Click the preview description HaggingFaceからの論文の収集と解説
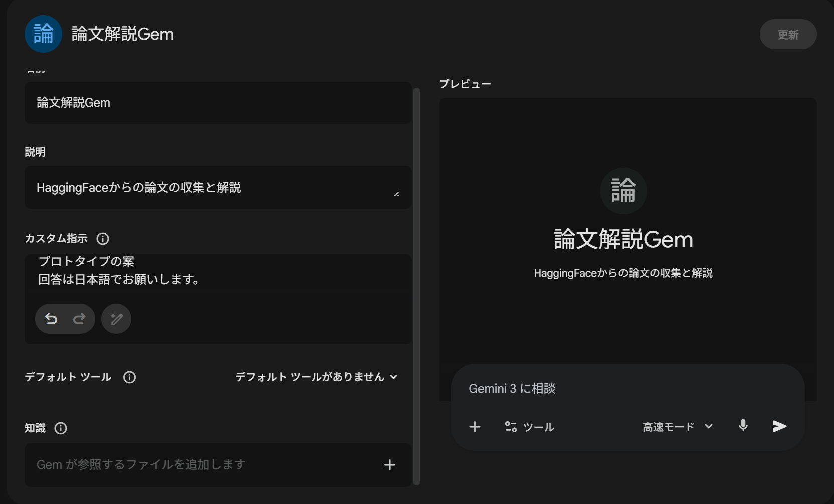The image size is (834, 504). pyautogui.click(x=623, y=273)
